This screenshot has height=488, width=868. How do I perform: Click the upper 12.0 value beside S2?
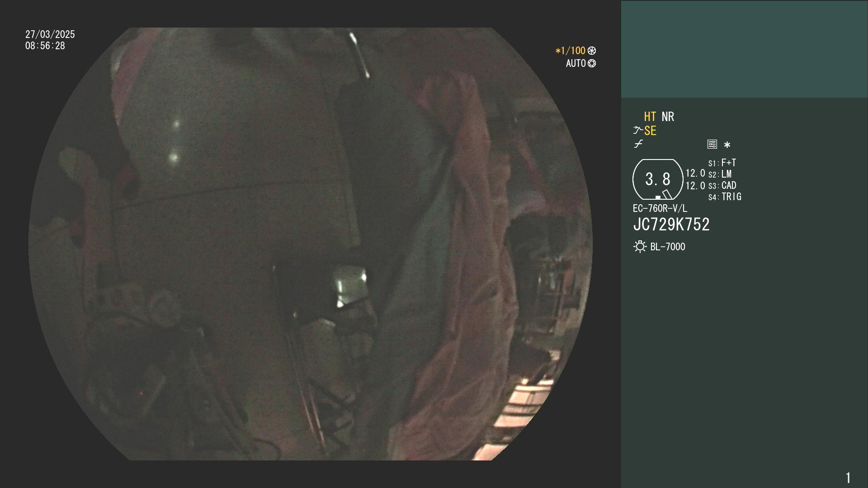click(695, 173)
